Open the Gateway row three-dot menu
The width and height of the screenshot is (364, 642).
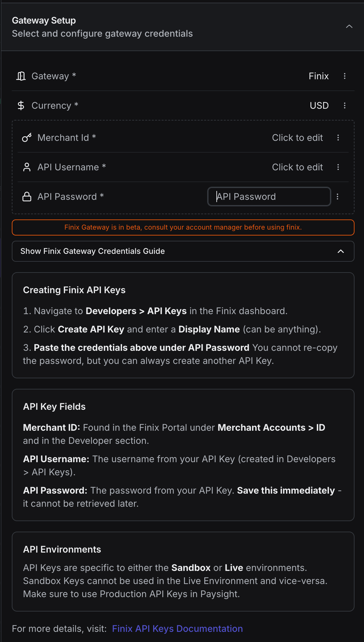tap(345, 76)
